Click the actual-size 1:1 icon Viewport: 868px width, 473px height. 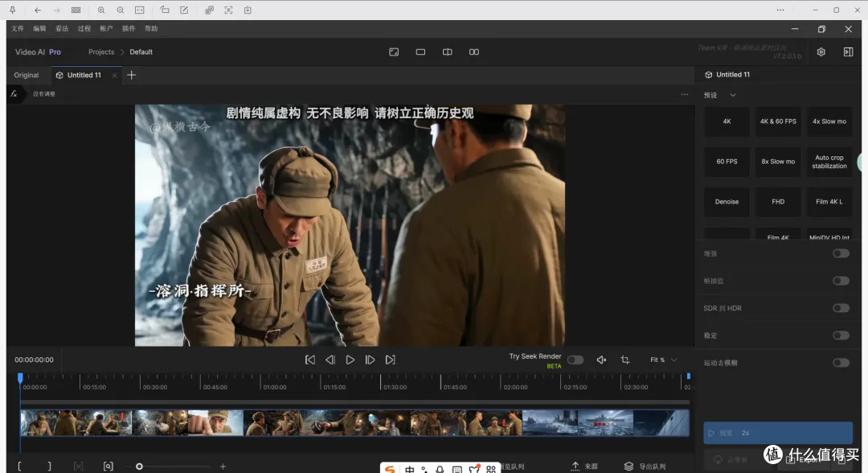click(140, 10)
